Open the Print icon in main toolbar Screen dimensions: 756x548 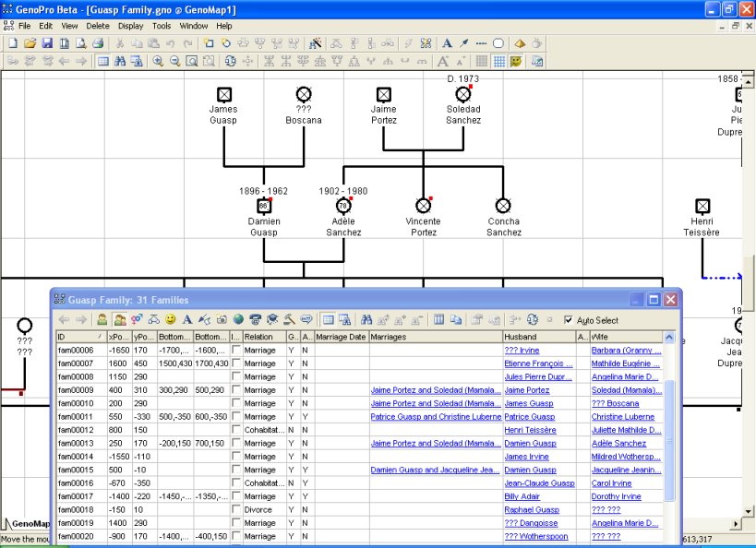(98, 43)
